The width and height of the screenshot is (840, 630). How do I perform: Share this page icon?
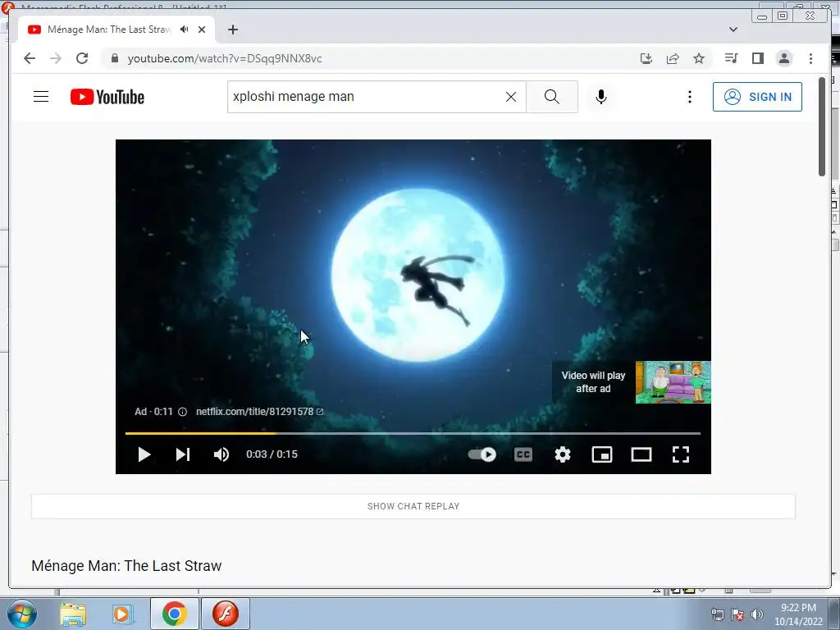click(x=673, y=58)
